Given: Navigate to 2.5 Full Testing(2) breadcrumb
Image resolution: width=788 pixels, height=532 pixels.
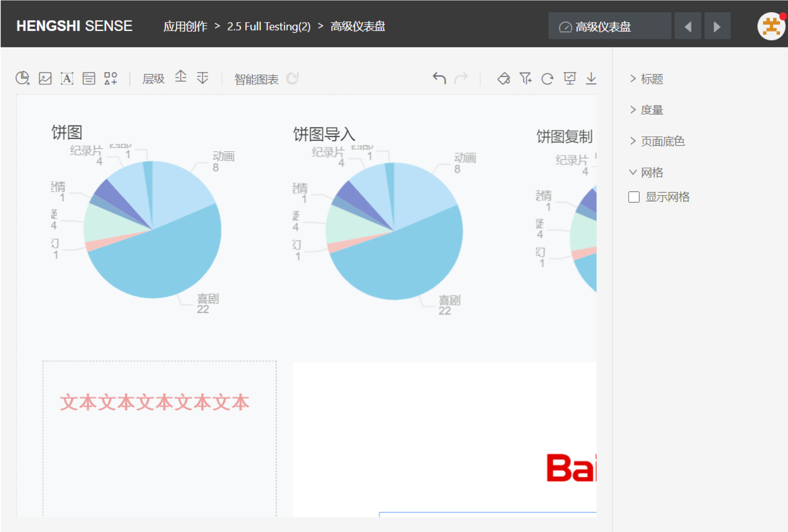Looking at the screenshot, I should [268, 26].
